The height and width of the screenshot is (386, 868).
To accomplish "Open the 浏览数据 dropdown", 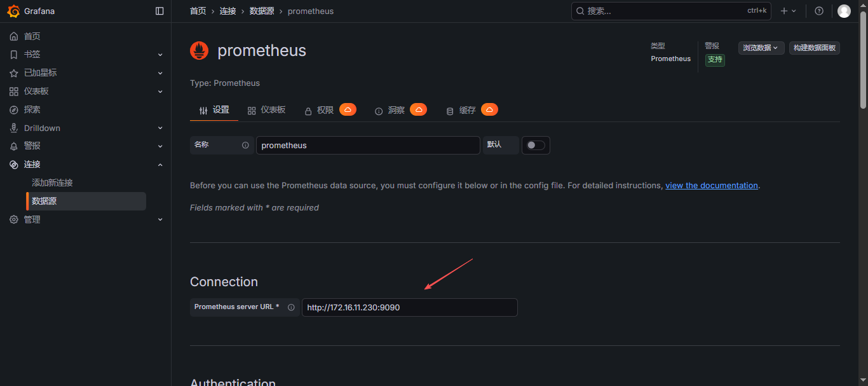I will (x=761, y=48).
